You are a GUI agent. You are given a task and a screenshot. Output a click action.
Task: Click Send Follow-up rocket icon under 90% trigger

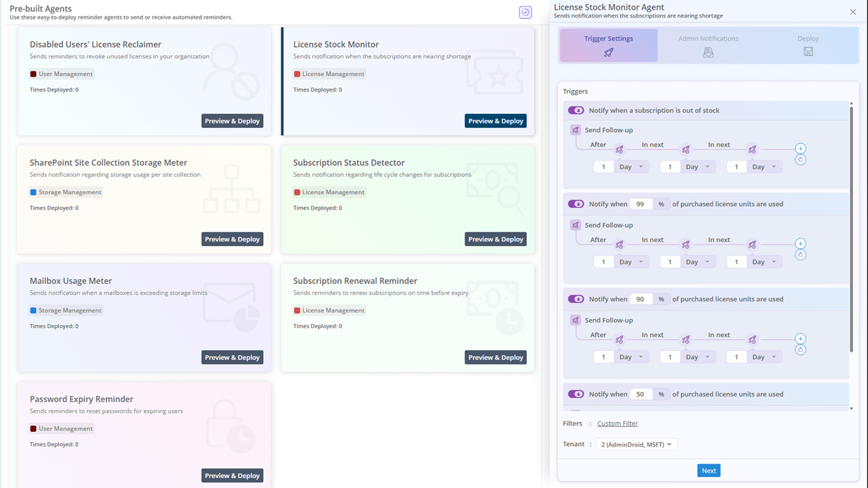coord(575,320)
